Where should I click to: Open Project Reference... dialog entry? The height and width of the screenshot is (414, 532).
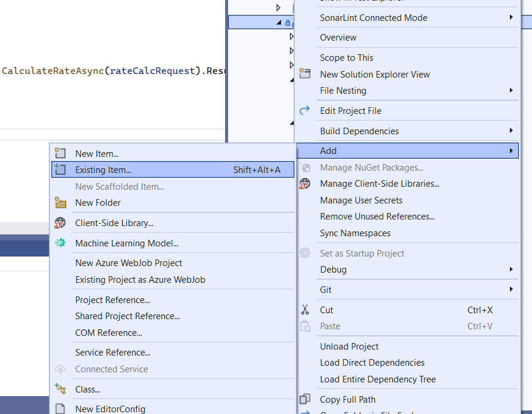(x=173, y=299)
